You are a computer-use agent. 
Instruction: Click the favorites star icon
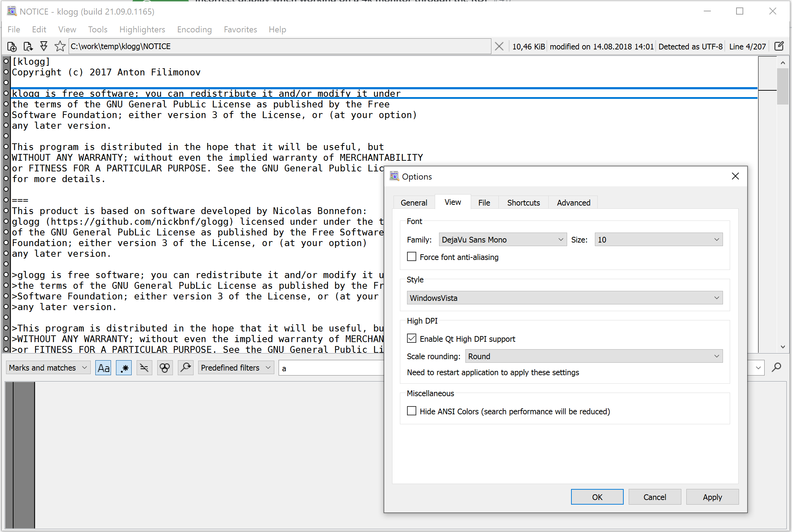60,47
